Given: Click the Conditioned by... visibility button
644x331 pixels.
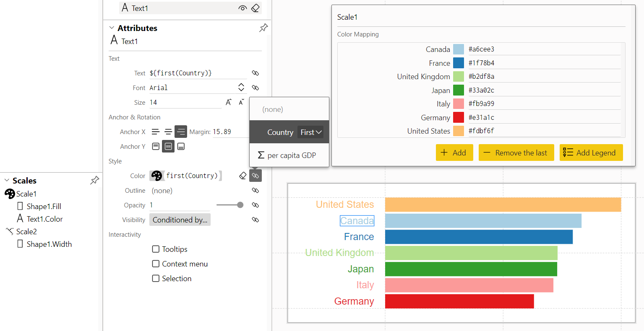Looking at the screenshot, I should tap(180, 220).
